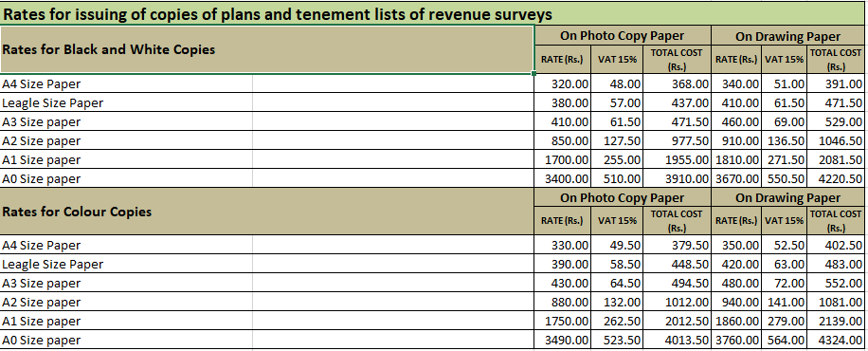Click the total cost 2139.00

coord(836,321)
